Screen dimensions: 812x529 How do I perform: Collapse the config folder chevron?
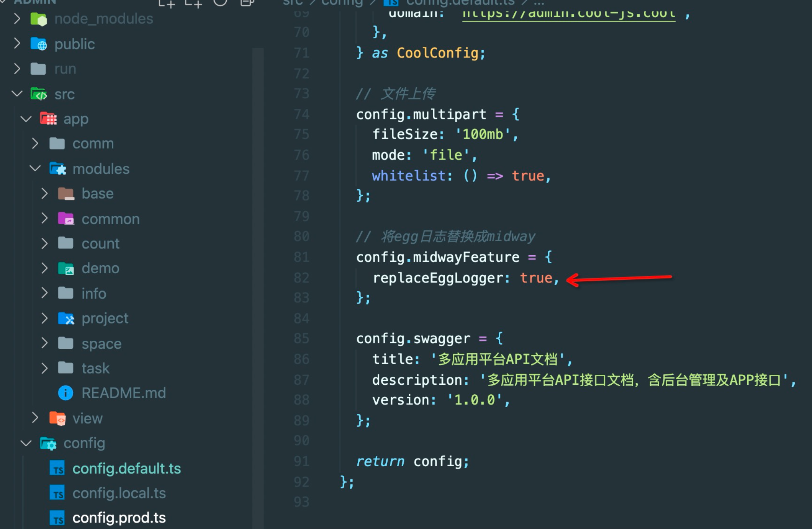[x=26, y=443]
